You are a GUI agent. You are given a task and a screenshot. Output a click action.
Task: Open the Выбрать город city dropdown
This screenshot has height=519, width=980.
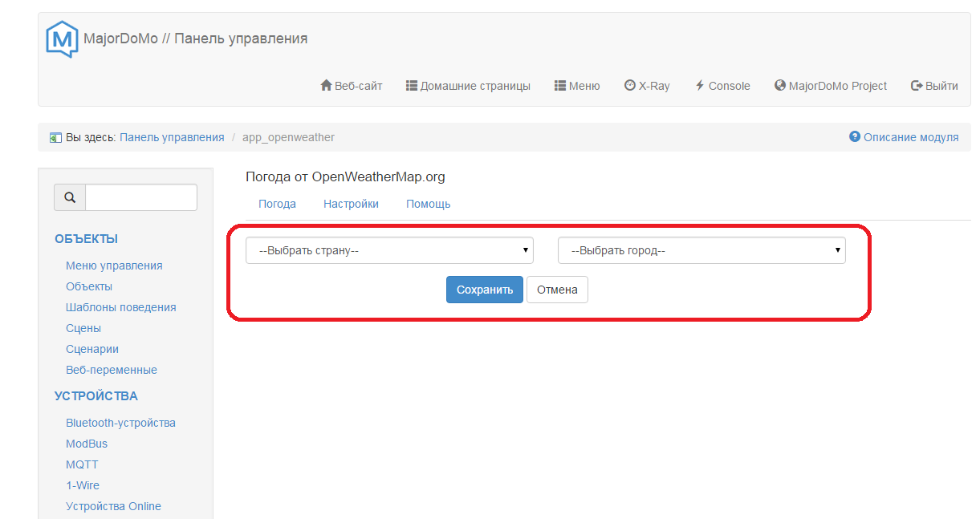[x=701, y=250]
